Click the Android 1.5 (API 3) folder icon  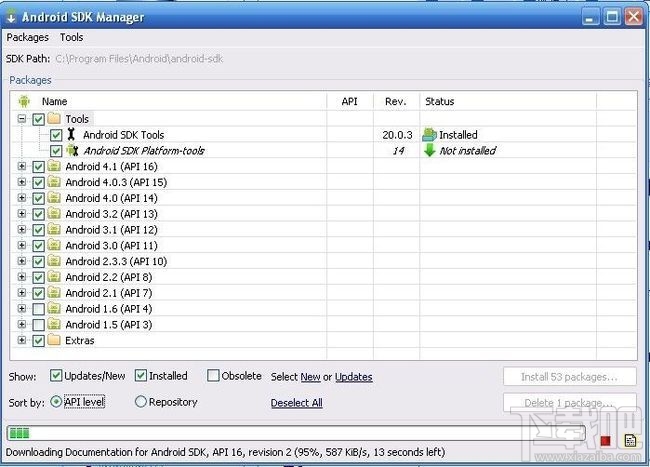[x=54, y=324]
